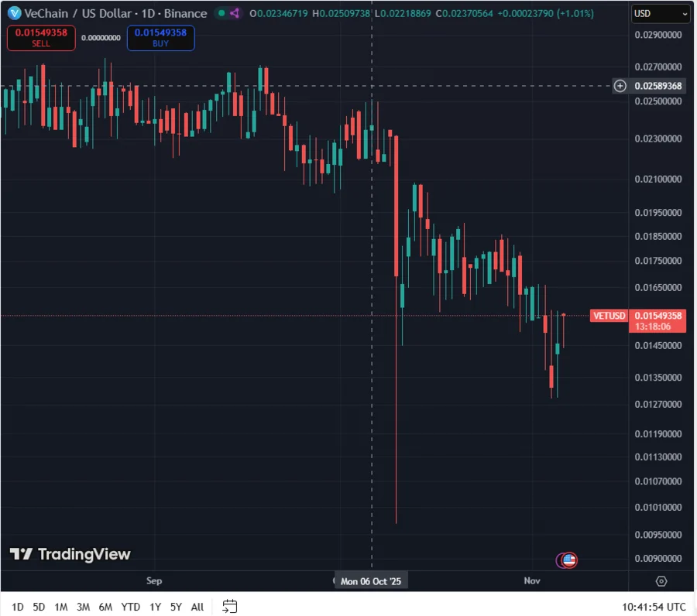Click the SELL 0.01549358 button
The image size is (697, 616).
coord(41,38)
